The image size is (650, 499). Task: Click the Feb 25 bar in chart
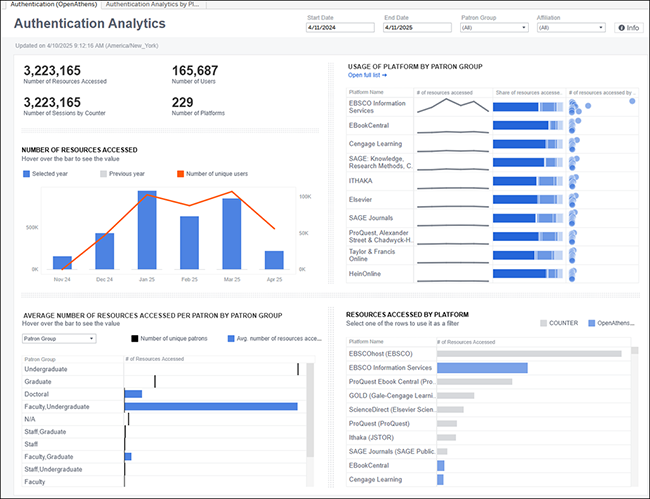pyautogui.click(x=189, y=243)
